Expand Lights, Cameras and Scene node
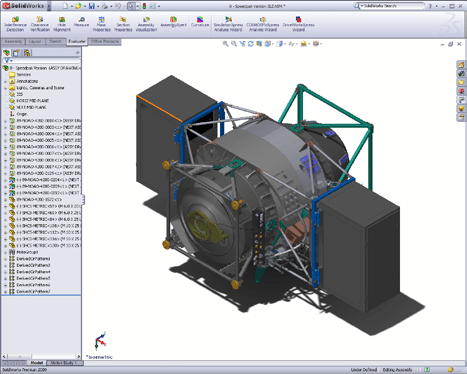Image resolution: width=467 pixels, height=374 pixels. point(5,88)
